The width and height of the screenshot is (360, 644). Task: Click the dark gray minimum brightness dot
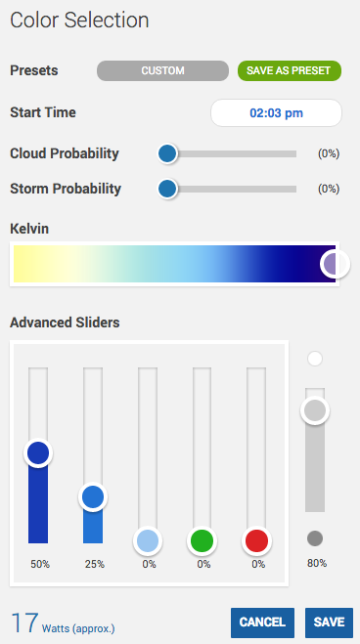coord(315,538)
